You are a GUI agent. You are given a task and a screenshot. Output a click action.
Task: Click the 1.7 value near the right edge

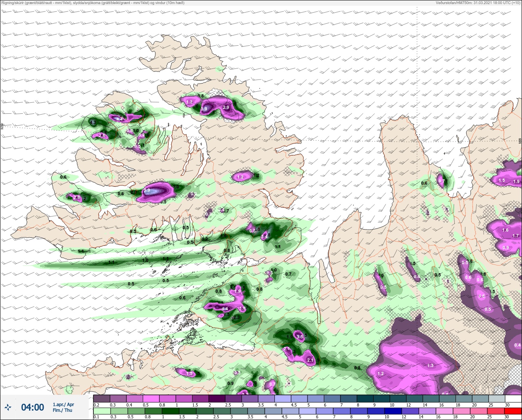(x=515, y=236)
